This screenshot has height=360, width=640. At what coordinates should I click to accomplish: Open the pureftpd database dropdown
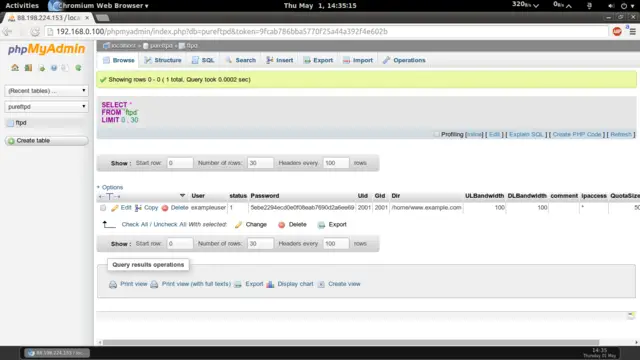coord(47,107)
